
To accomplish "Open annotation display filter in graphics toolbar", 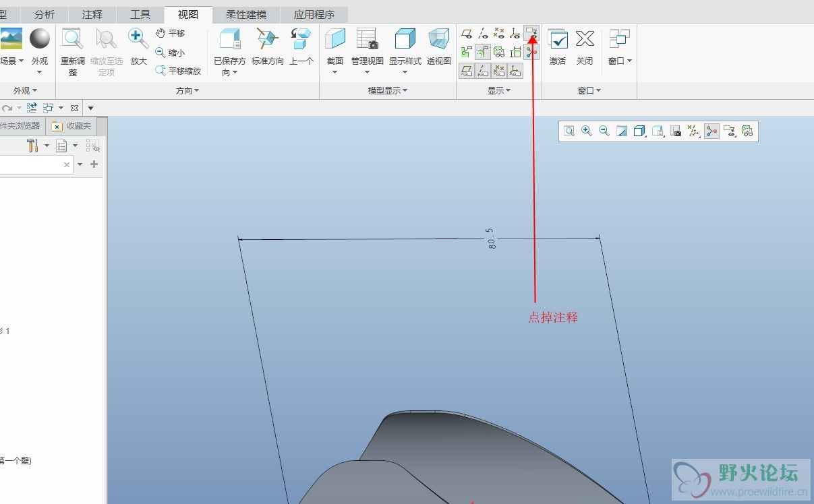I will 730,131.
